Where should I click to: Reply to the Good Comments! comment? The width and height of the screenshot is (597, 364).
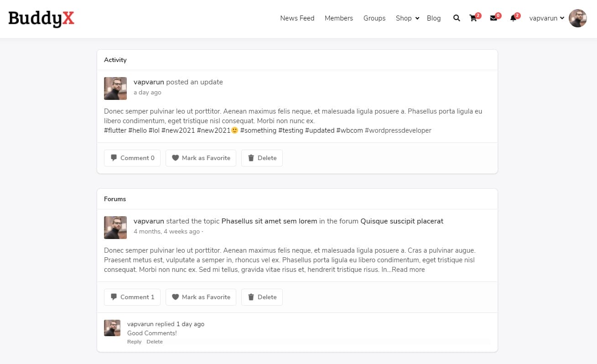[134, 342]
